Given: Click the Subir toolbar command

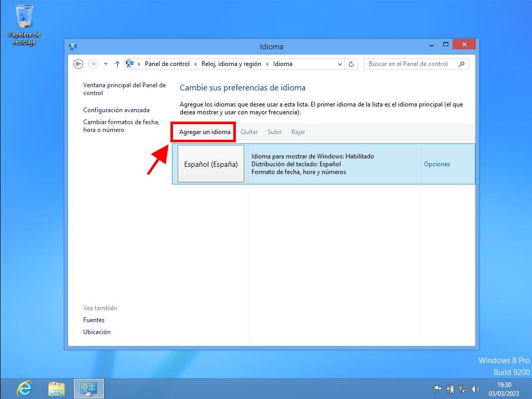Looking at the screenshot, I should 274,132.
